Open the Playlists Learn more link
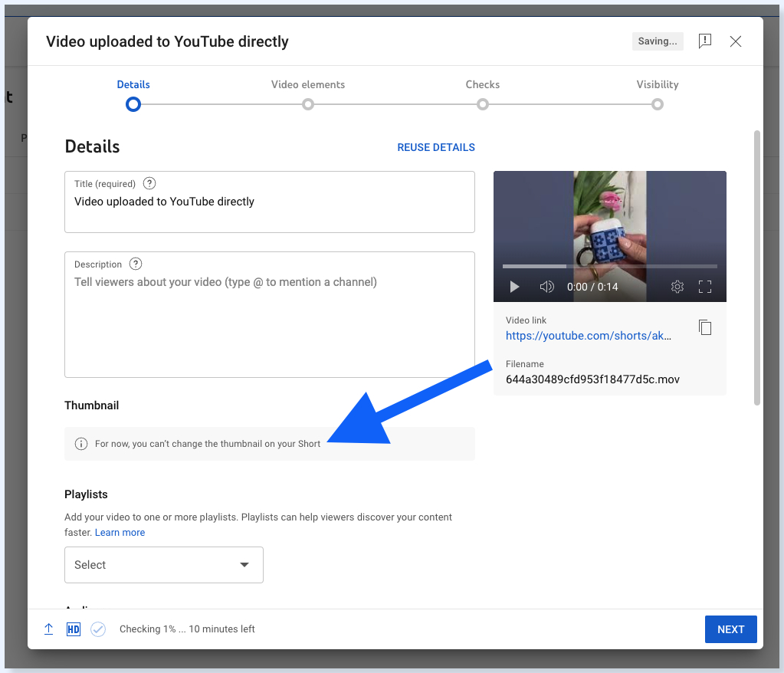The width and height of the screenshot is (784, 673). [120, 533]
